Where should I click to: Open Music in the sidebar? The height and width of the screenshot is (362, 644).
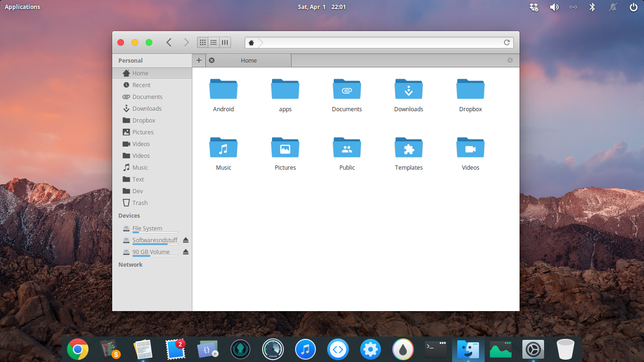pyautogui.click(x=152, y=167)
